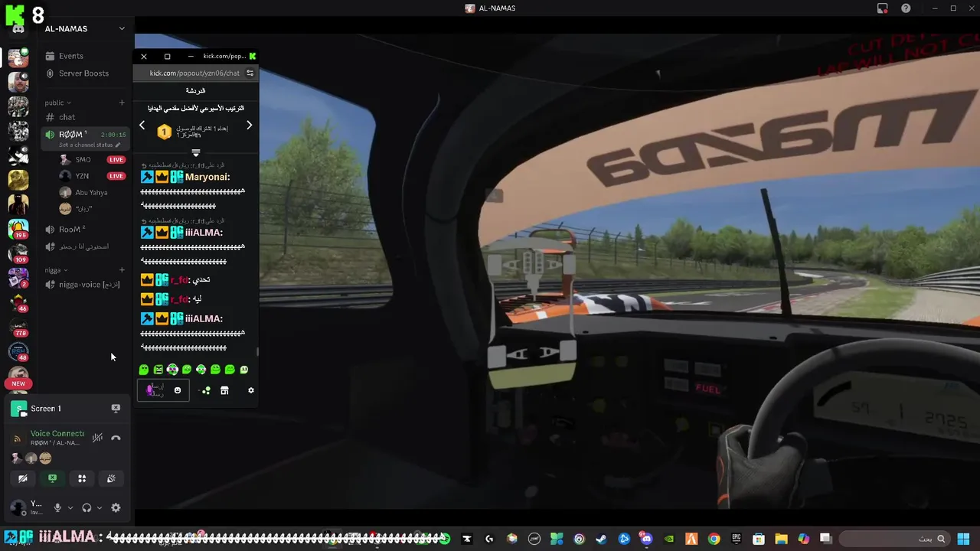Open Discord home direct messages icon
This screenshot has width=980, height=551.
tap(18, 29)
